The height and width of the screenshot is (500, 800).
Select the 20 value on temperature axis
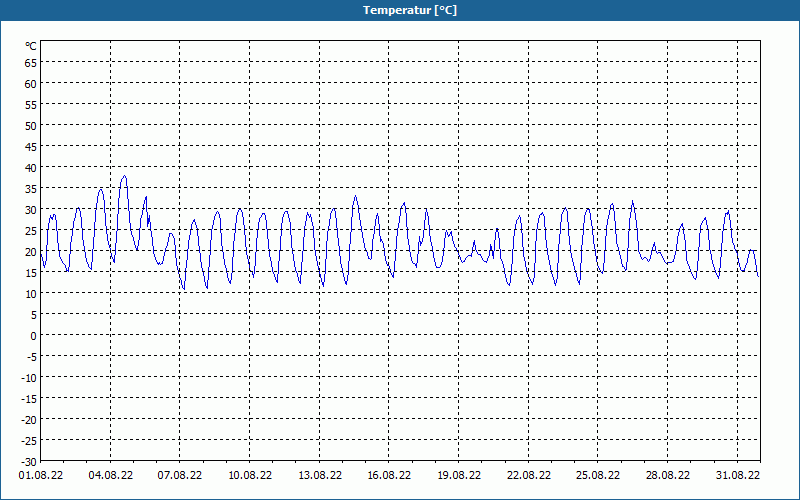coord(31,252)
